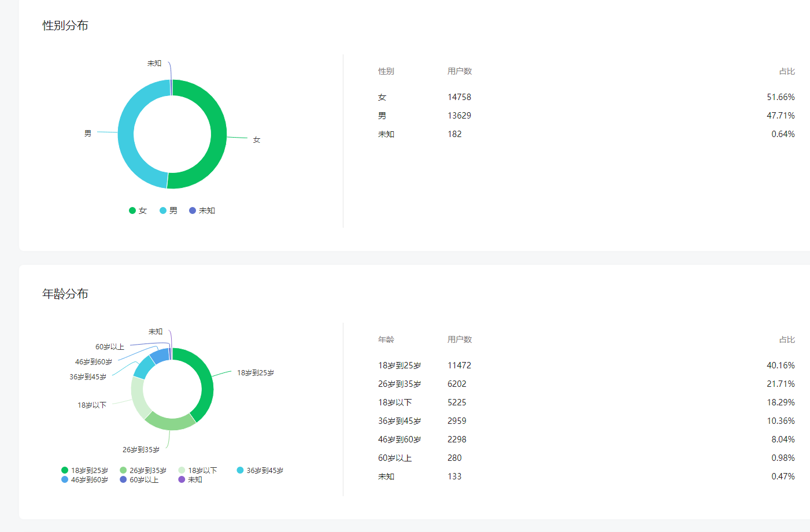Click the 60岁以上 callout label beside age donut

(110, 346)
